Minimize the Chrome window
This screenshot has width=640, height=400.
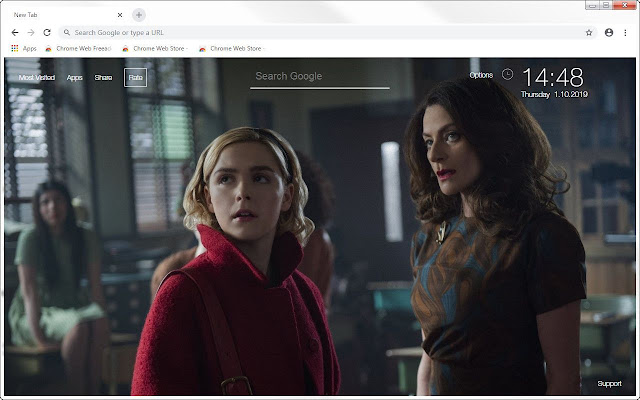pos(592,5)
